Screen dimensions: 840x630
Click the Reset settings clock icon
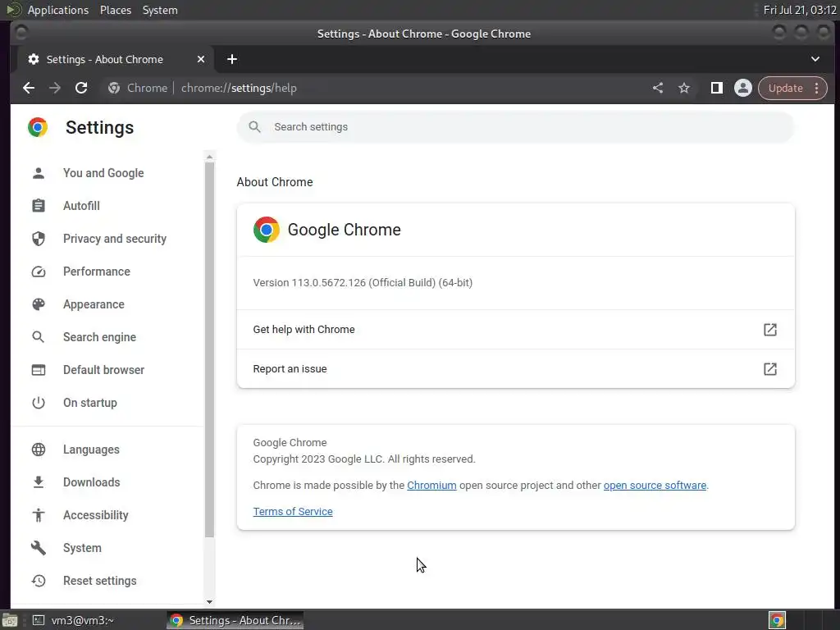point(39,581)
